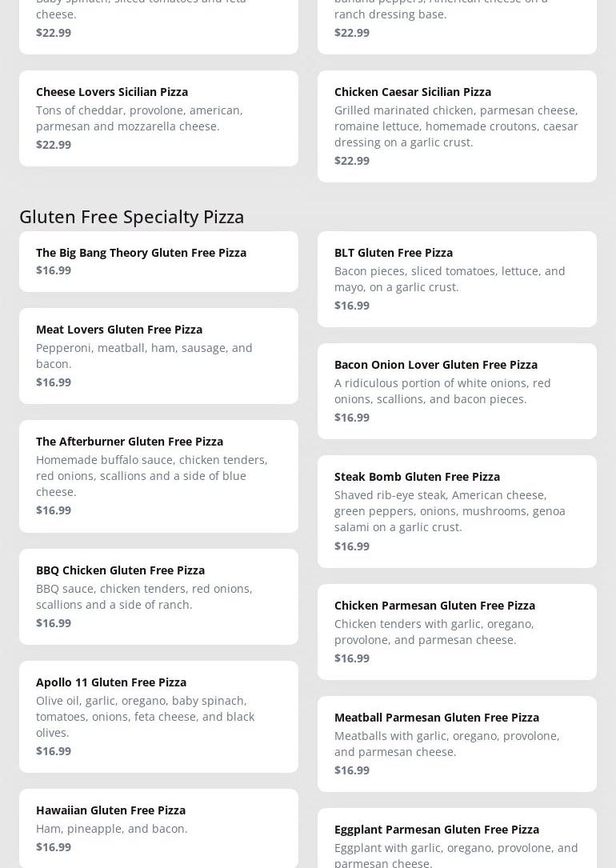Open Steak Bomb Gluten Free Pizza
Image resolution: width=616 pixels, height=868 pixels.
[417, 477]
